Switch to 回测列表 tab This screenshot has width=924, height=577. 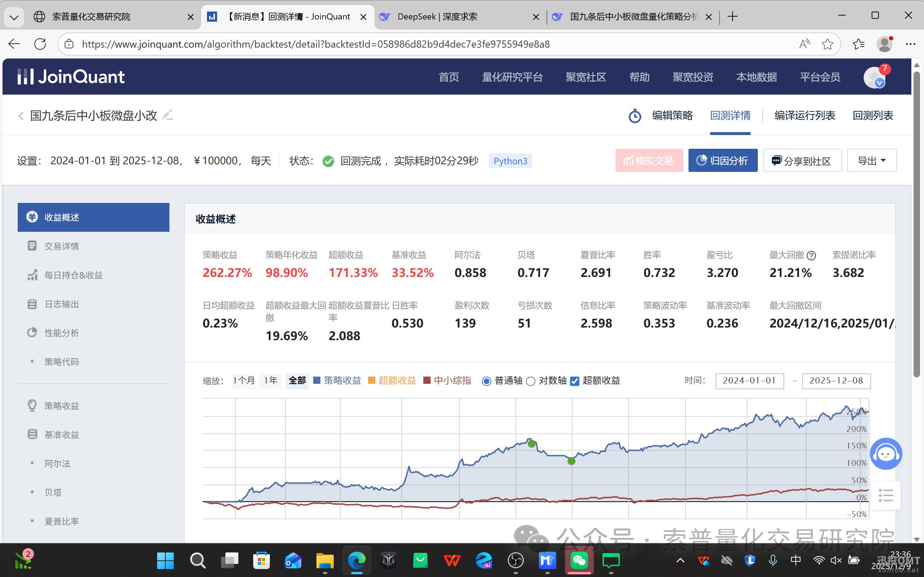click(x=872, y=115)
